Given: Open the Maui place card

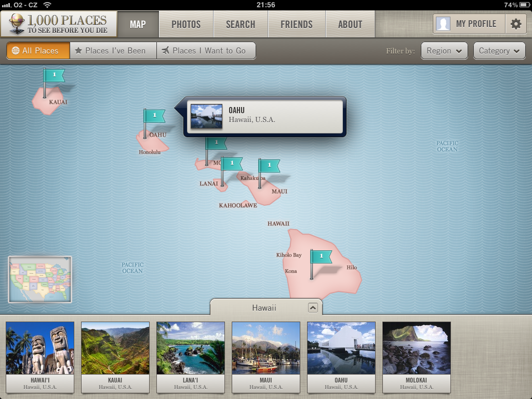Looking at the screenshot, I should (266, 357).
